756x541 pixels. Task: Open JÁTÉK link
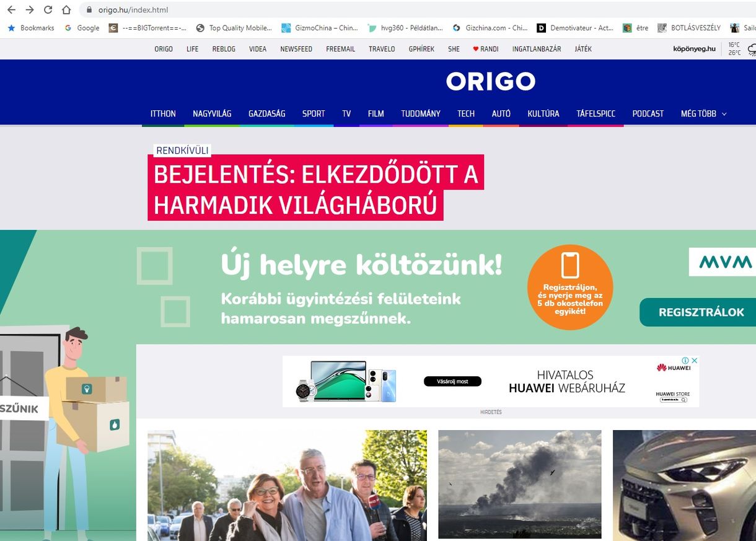[583, 49]
